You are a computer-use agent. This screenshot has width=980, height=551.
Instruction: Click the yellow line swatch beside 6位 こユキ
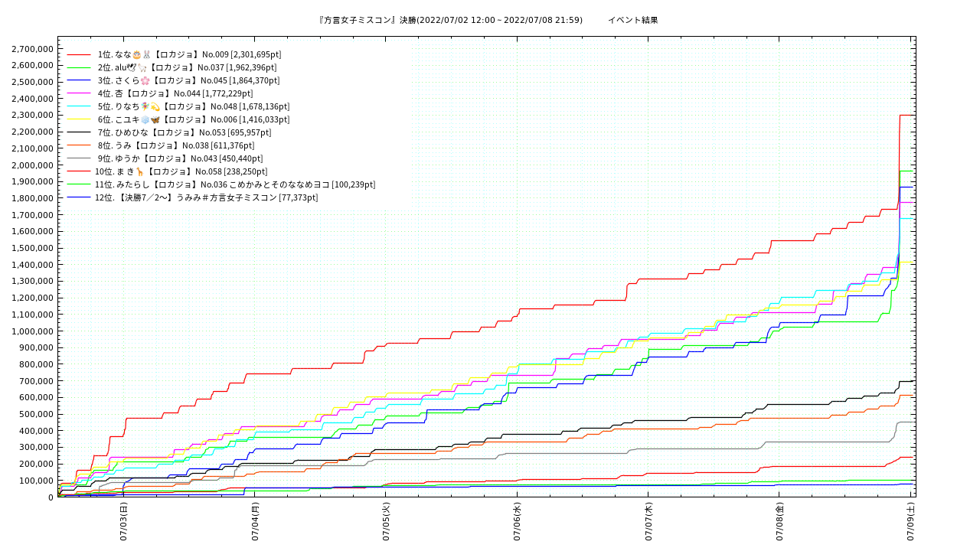point(79,119)
